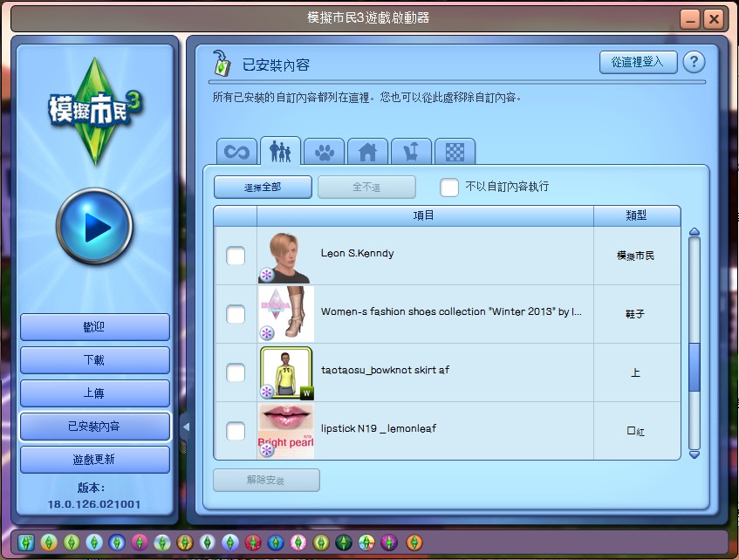Image resolution: width=739 pixels, height=560 pixels.
Task: Click the red expansion pack plumbob icon
Action: tap(253, 543)
